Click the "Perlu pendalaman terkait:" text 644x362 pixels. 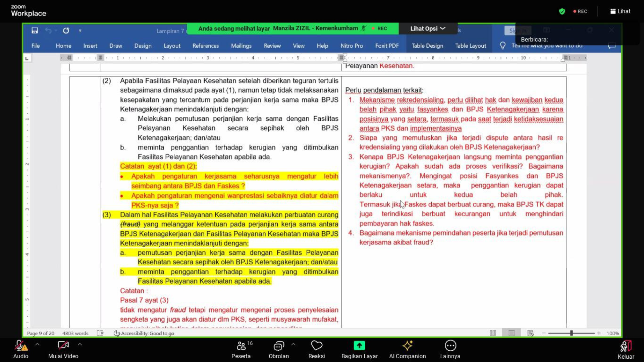click(384, 90)
